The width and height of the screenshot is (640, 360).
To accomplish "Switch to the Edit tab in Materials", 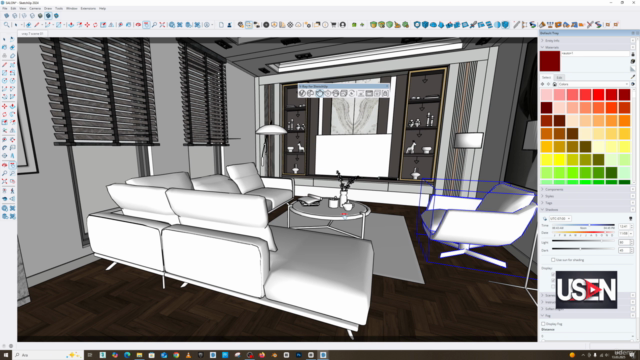I will pos(559,78).
